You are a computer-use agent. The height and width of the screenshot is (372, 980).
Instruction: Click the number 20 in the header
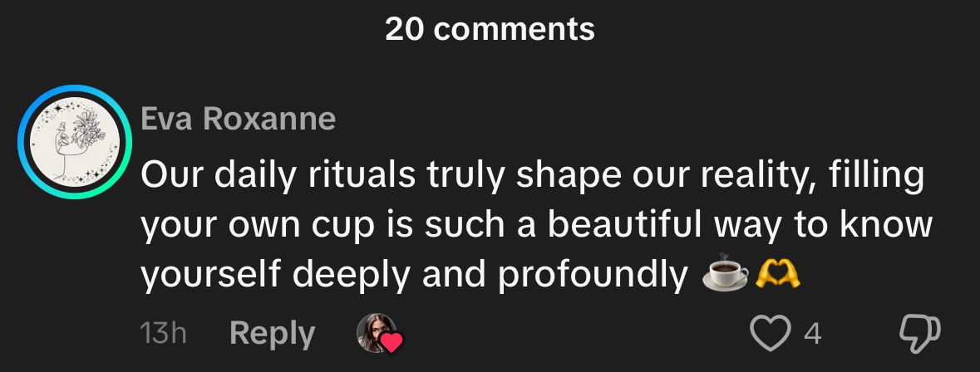[405, 29]
